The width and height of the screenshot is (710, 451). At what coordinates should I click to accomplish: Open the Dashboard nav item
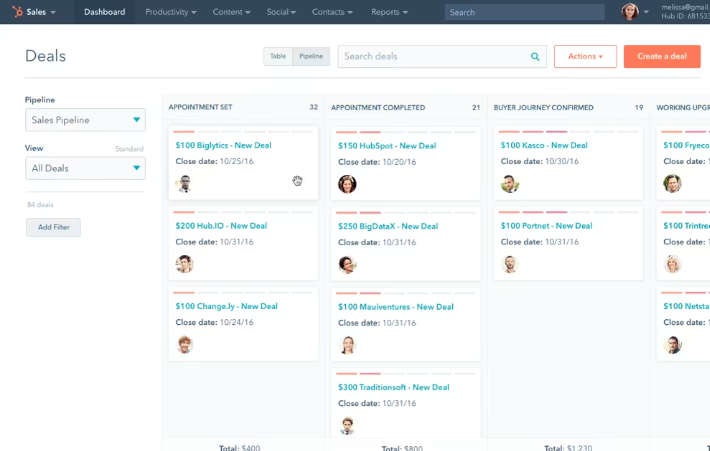click(105, 12)
